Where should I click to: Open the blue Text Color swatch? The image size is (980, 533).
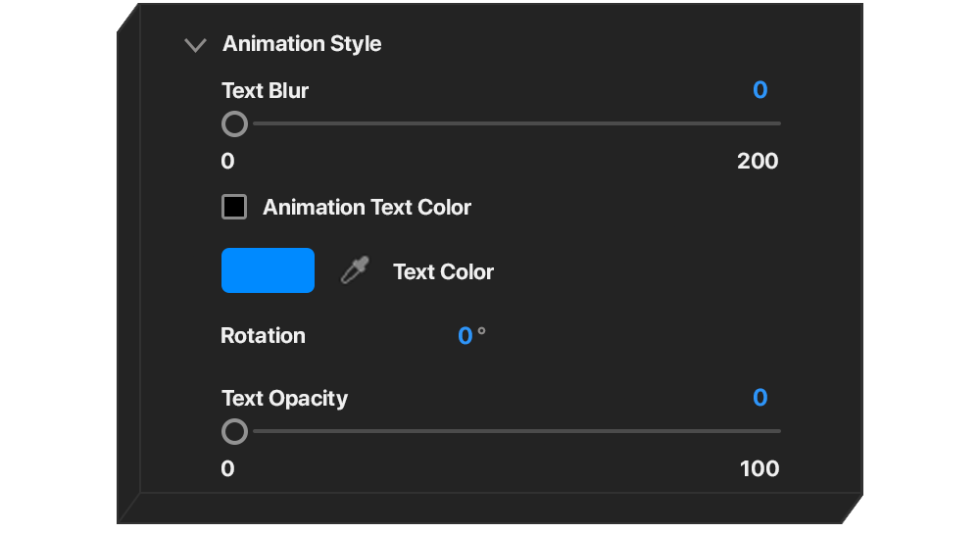click(x=268, y=270)
